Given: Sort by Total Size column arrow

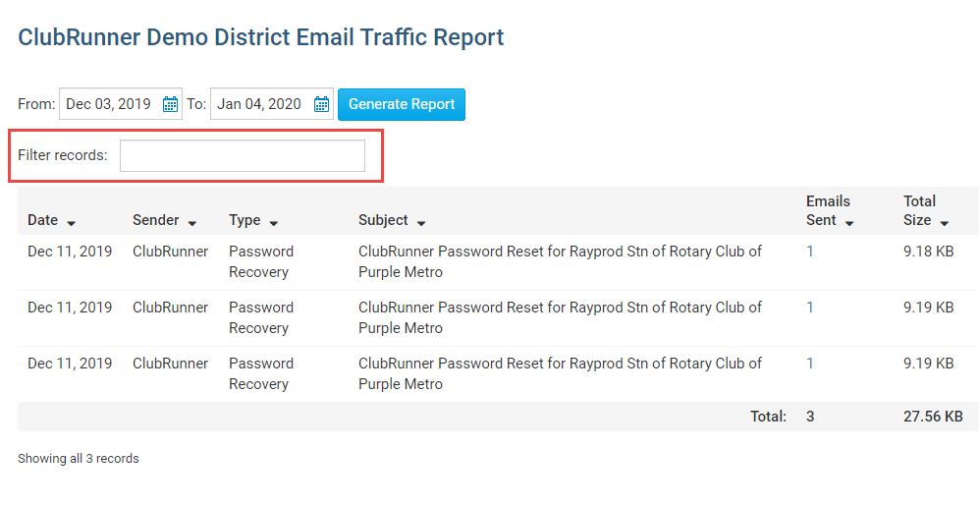Looking at the screenshot, I should (944, 222).
